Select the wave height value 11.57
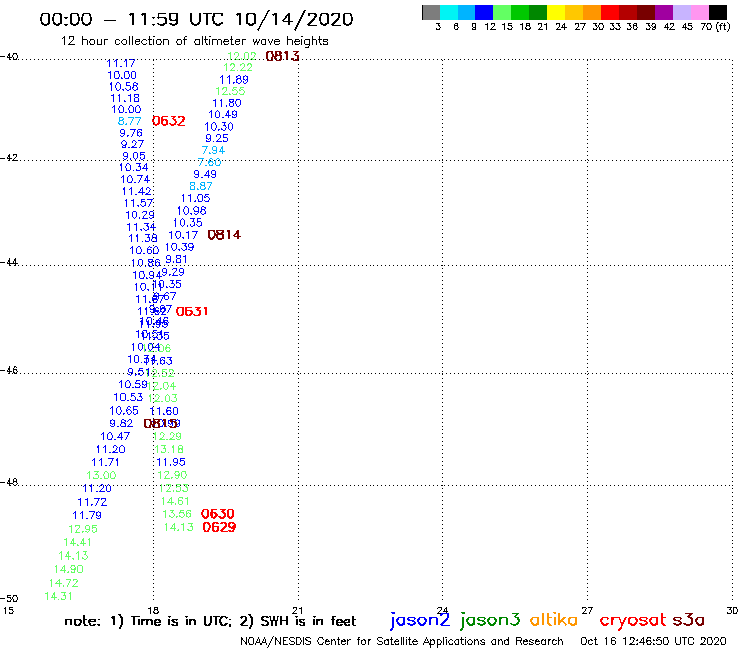This screenshot has width=740, height=650. point(139,203)
